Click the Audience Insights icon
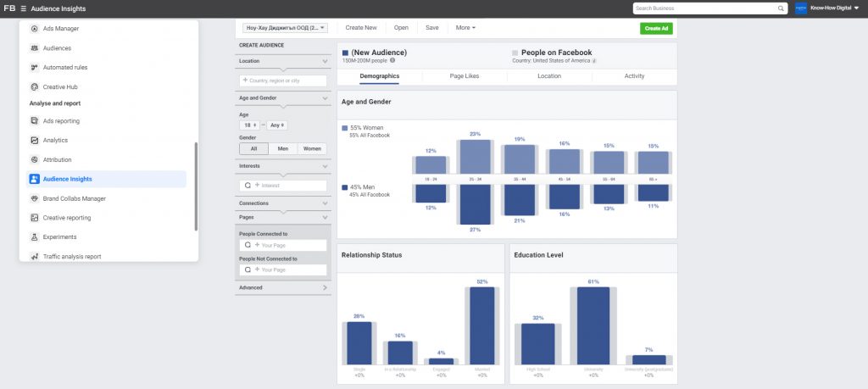 pos(34,179)
